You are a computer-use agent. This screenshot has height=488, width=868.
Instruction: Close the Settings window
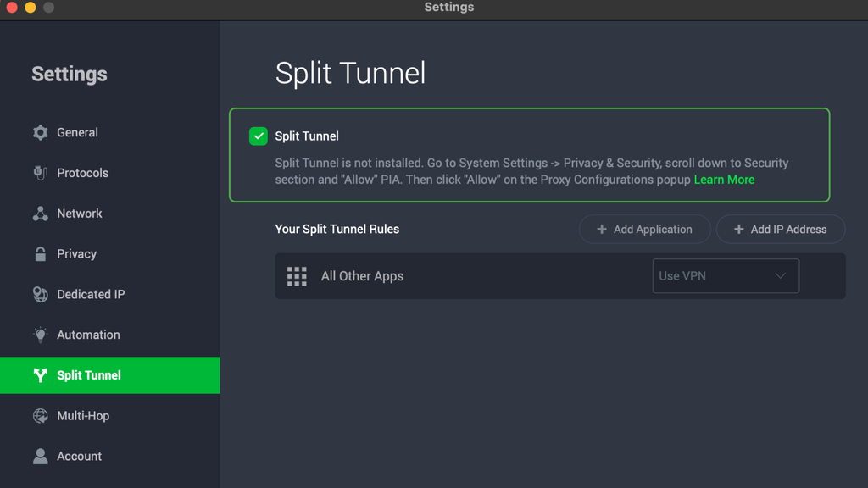coord(12,7)
